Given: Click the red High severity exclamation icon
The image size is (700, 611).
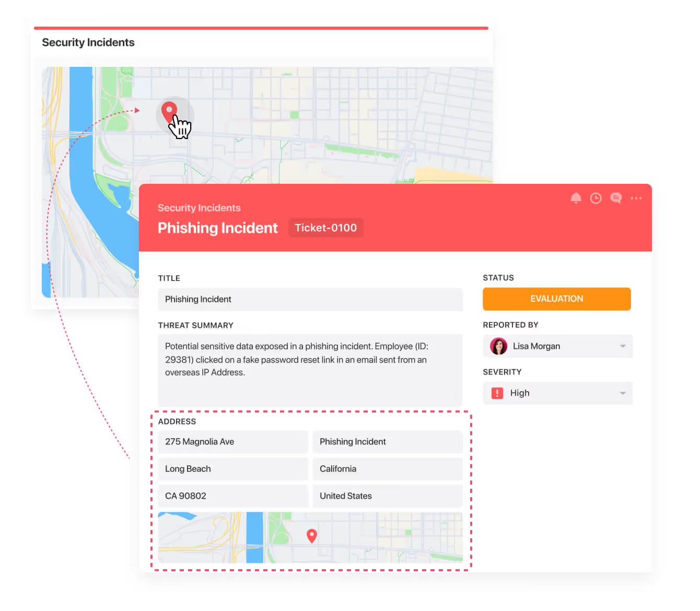Looking at the screenshot, I should coord(497,393).
